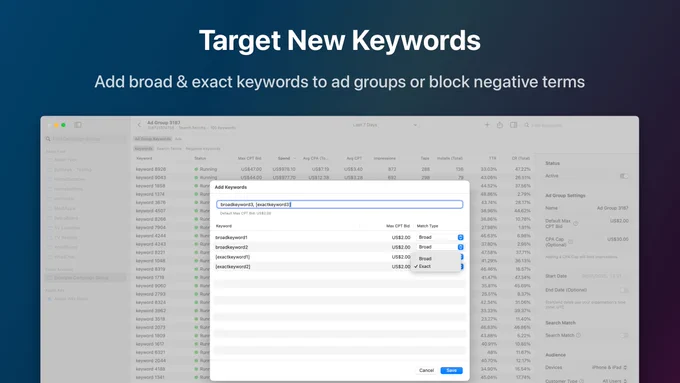
Task: Click info icon next to Default Max CPT Bid
Action: 575,223
